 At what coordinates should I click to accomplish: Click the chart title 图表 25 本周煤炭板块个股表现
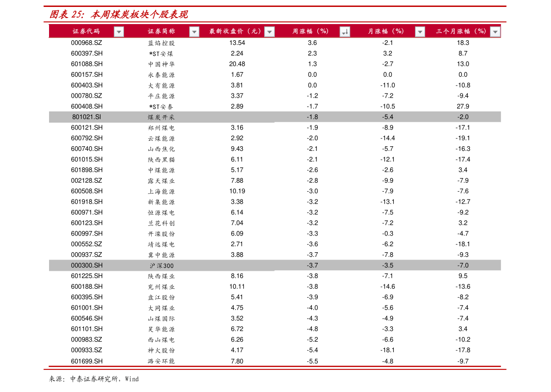119,15
